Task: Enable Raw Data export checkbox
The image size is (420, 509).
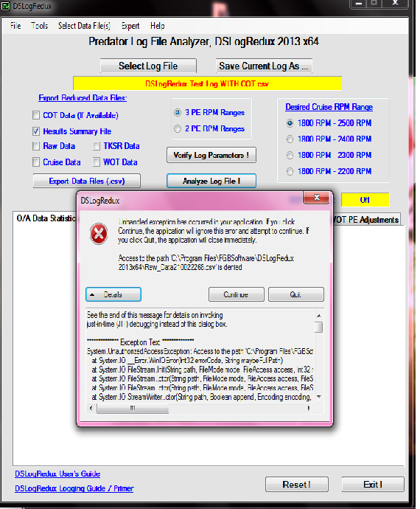Action: 36,146
